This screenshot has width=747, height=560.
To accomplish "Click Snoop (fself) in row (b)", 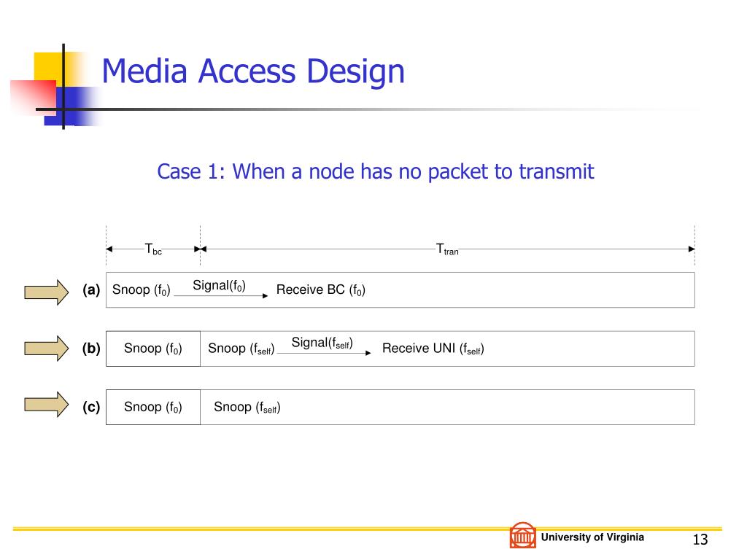I will point(241,349).
